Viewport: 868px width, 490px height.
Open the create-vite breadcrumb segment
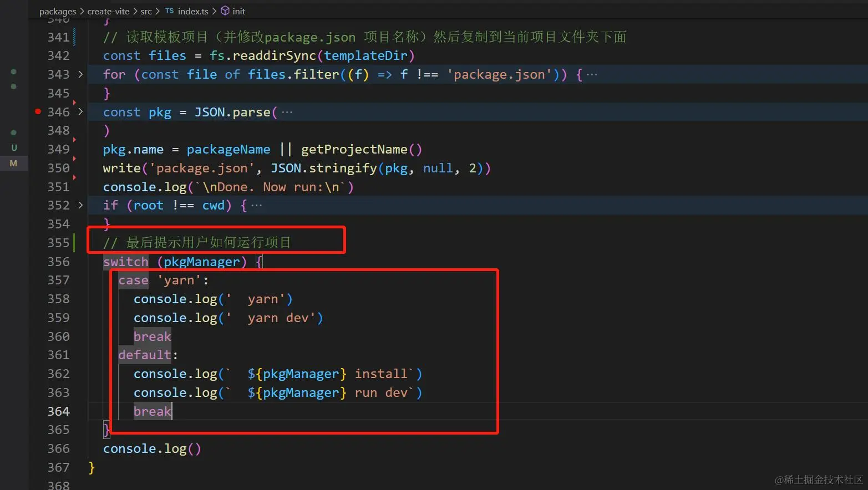pyautogui.click(x=108, y=11)
